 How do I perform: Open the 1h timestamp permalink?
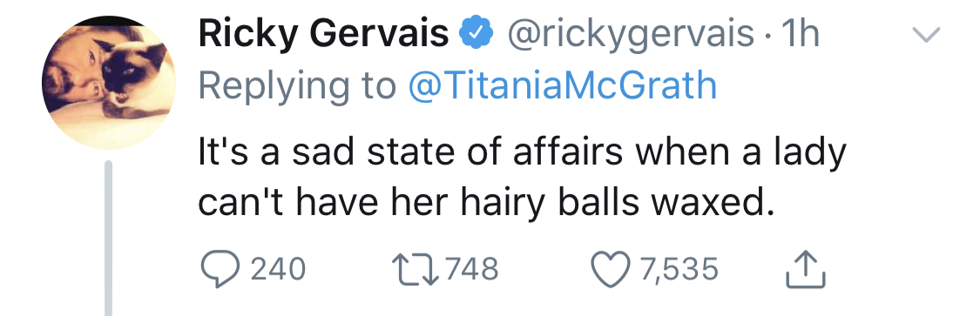coord(798,35)
